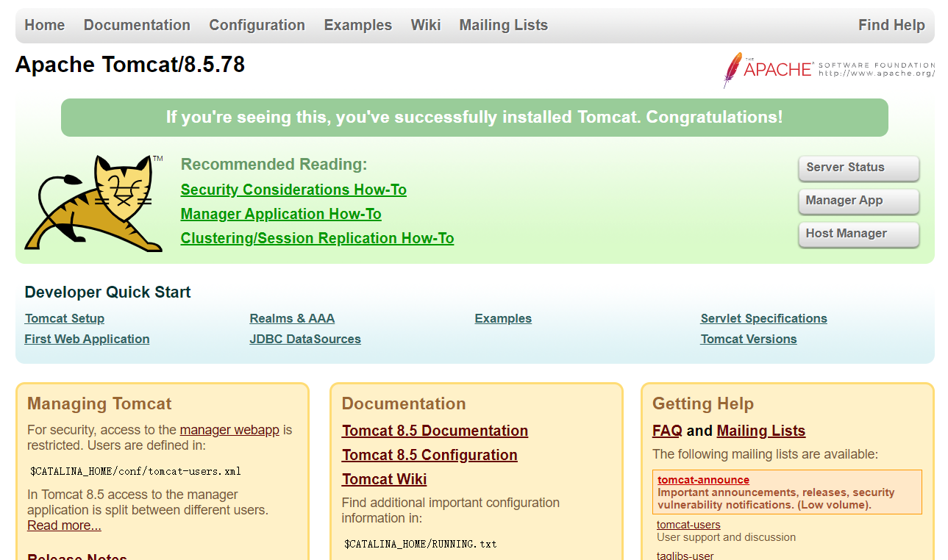Click 'User support and discussion' description

point(726,537)
